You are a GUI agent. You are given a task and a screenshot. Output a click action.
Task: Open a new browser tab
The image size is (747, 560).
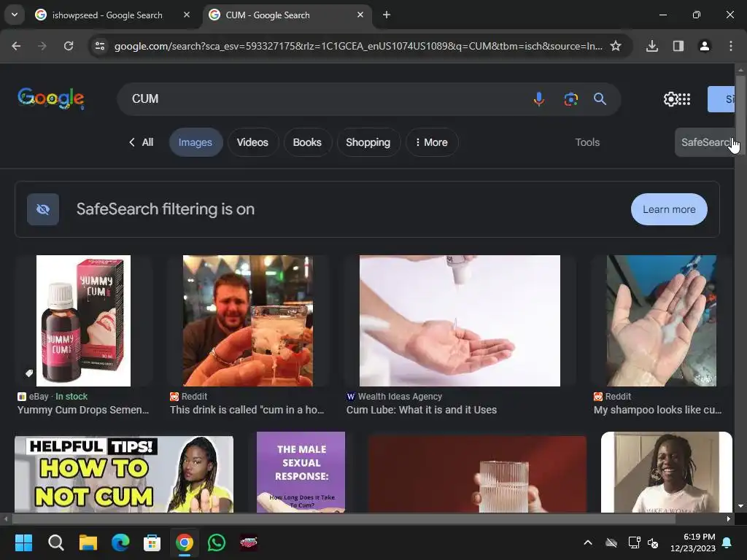[387, 15]
